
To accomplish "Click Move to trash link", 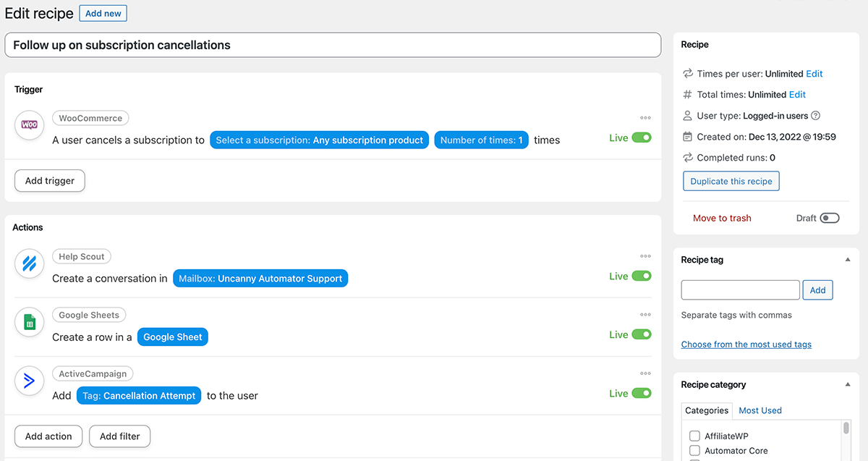I will 722,218.
